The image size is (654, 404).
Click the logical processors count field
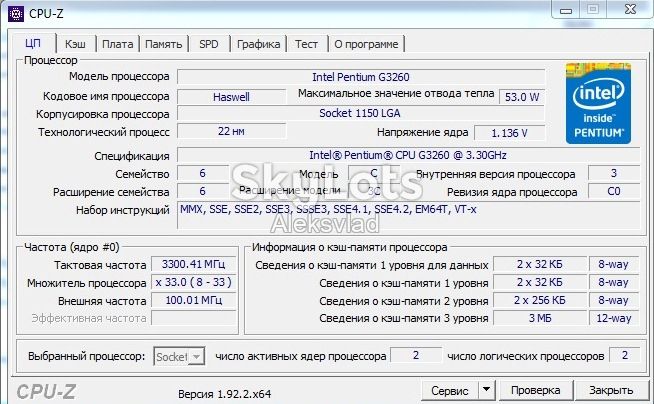[624, 355]
